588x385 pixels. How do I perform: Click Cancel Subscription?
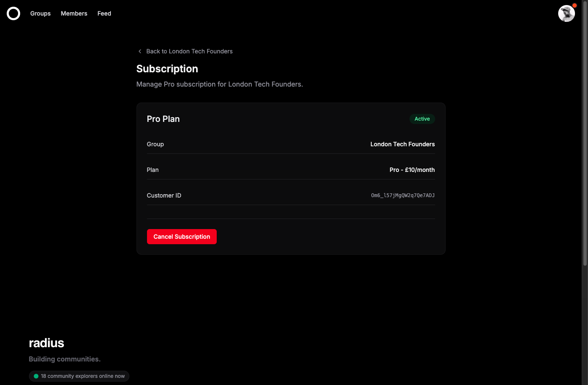tap(181, 237)
